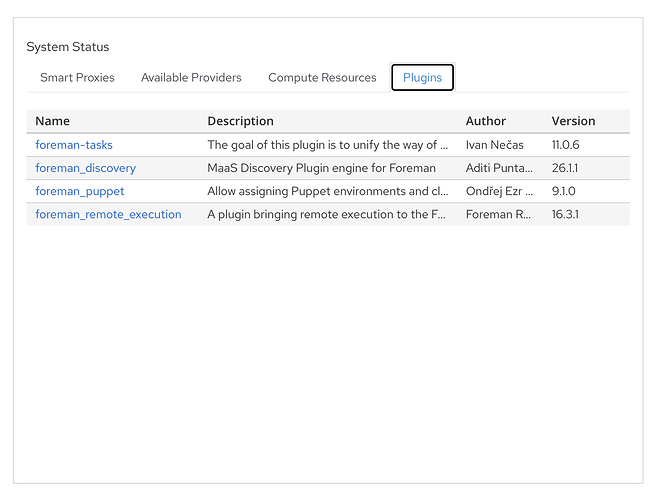Click the Aditi Punta... author cell
The height and width of the screenshot is (500, 661).
pos(499,168)
